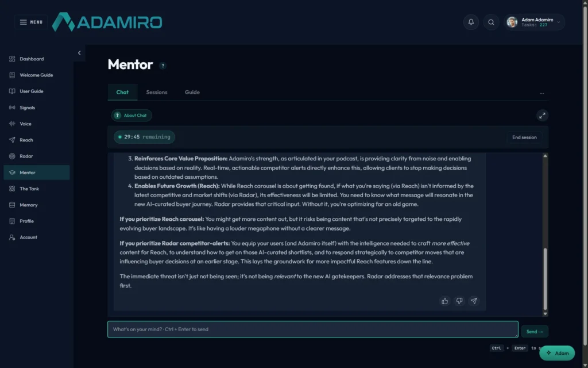Click the Profile sidebar icon
588x368 pixels.
click(x=12, y=221)
